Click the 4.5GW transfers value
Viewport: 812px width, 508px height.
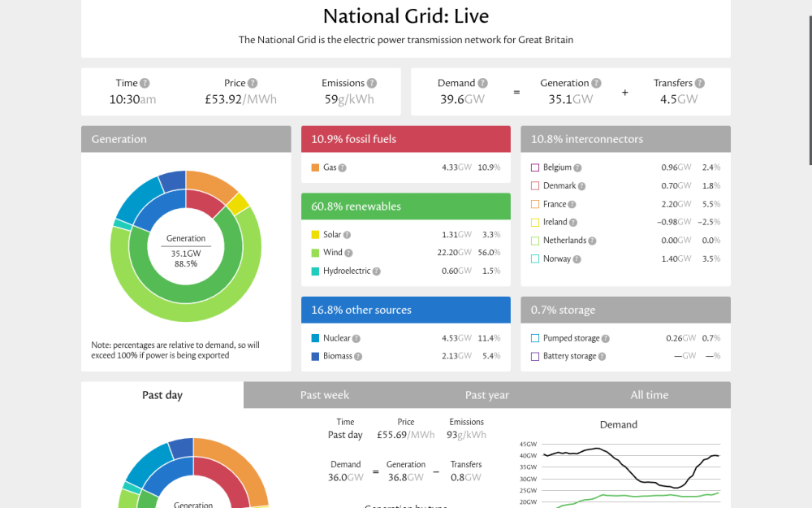coord(679,99)
